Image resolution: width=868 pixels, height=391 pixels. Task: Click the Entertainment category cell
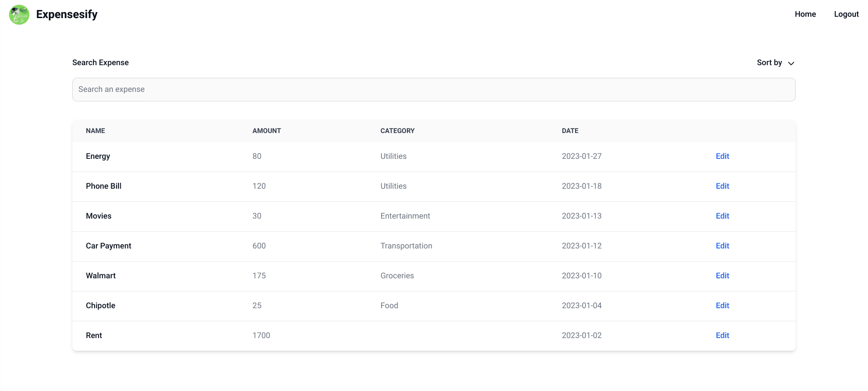pos(405,216)
